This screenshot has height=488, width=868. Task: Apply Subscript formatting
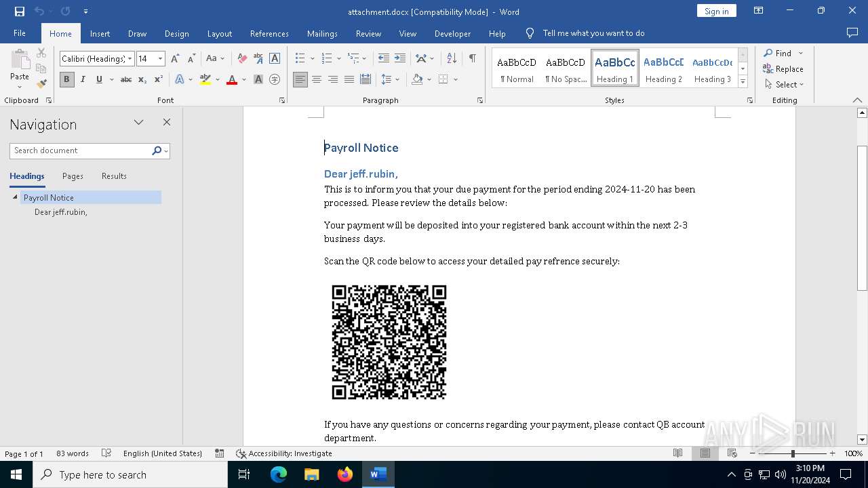[142, 79]
